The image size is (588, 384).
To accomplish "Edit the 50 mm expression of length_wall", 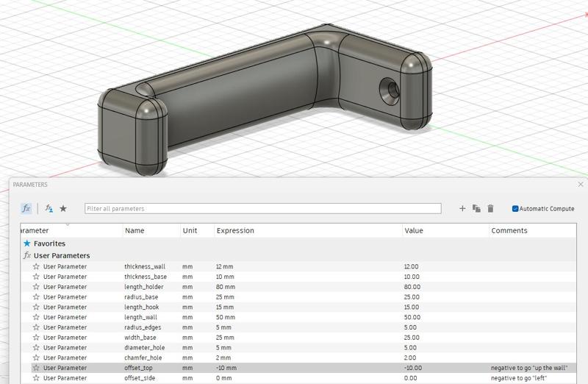I will 226,317.
